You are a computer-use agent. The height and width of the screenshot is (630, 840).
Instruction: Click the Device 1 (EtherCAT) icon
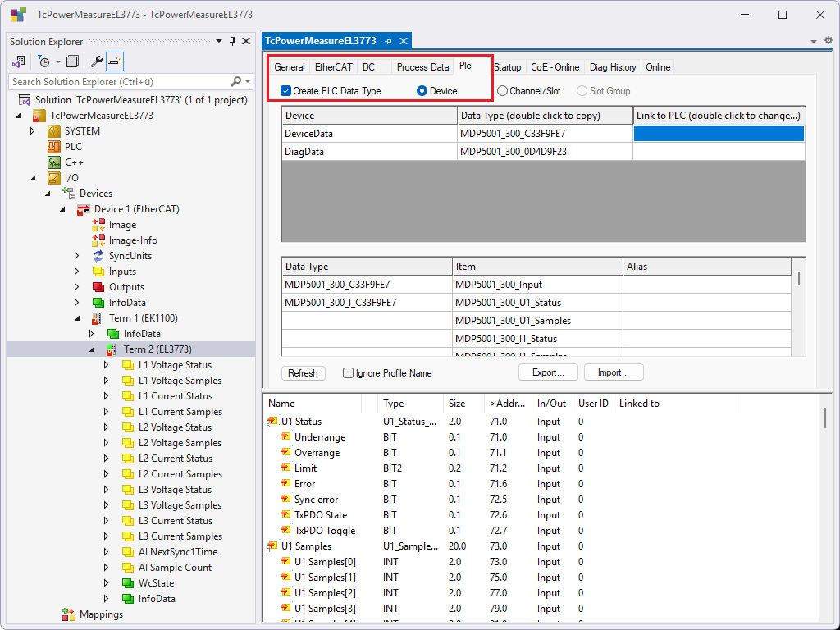coord(84,209)
